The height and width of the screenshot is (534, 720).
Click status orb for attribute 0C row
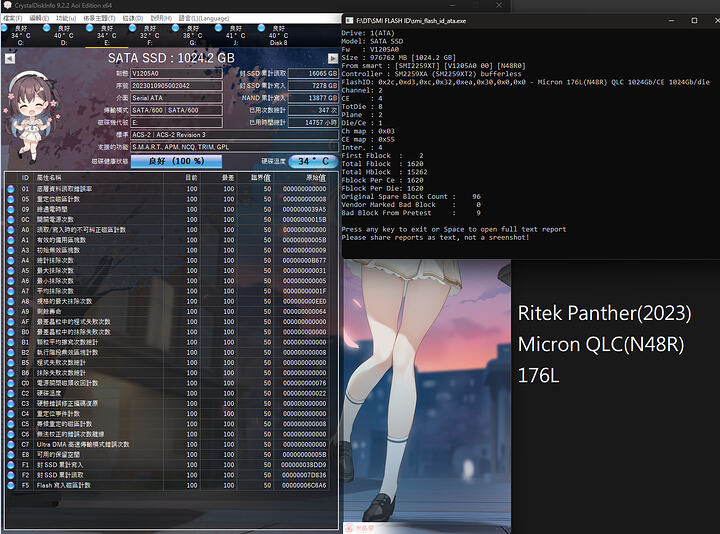point(11,219)
